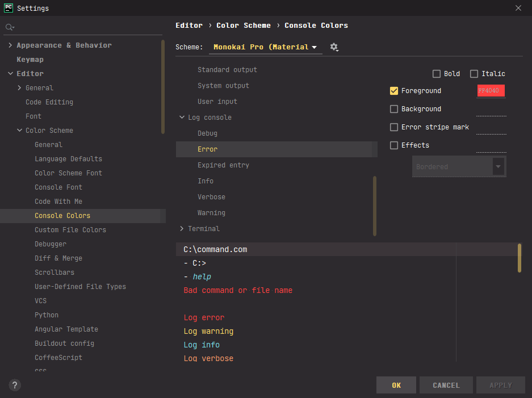
Task: Click the CANCEL button
Action: (446, 385)
